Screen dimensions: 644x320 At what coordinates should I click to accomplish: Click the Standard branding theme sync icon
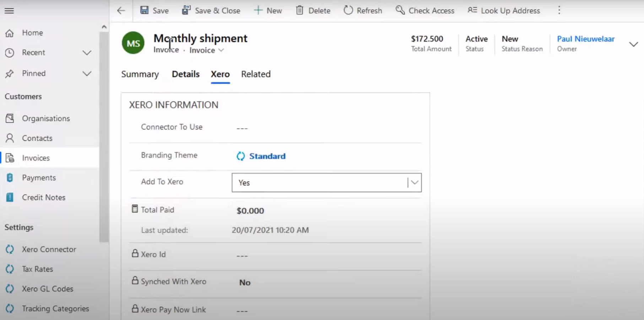[x=241, y=156]
